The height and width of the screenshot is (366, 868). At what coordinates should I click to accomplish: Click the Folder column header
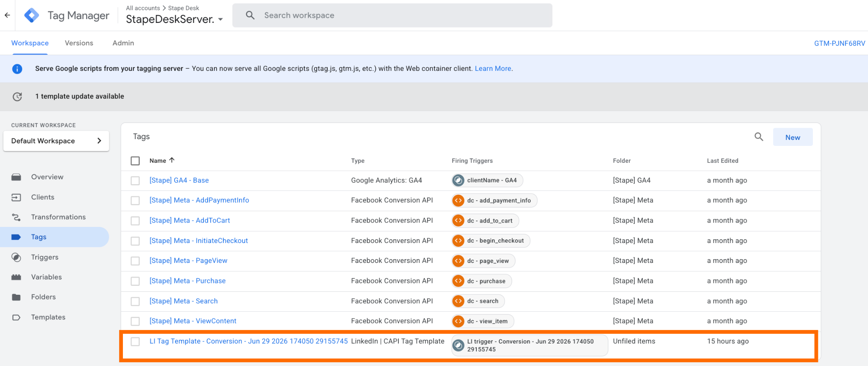(622, 161)
